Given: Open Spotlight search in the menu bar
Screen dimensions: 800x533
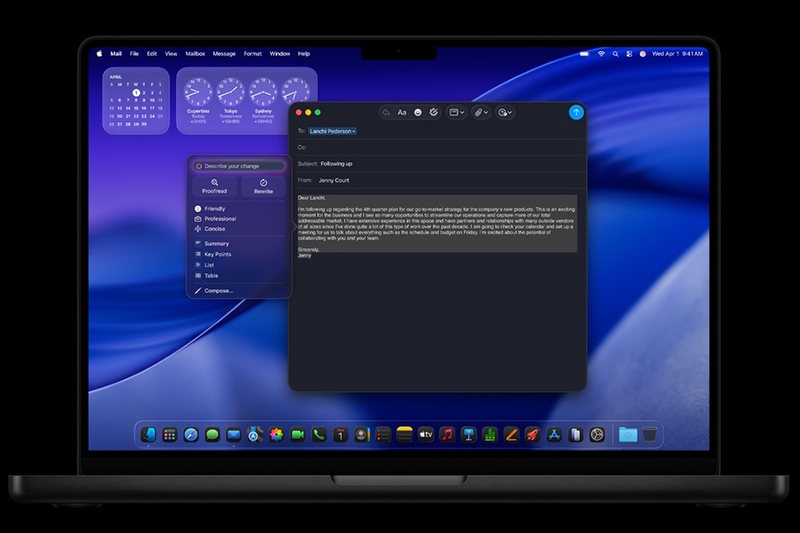Looking at the screenshot, I should [615, 54].
